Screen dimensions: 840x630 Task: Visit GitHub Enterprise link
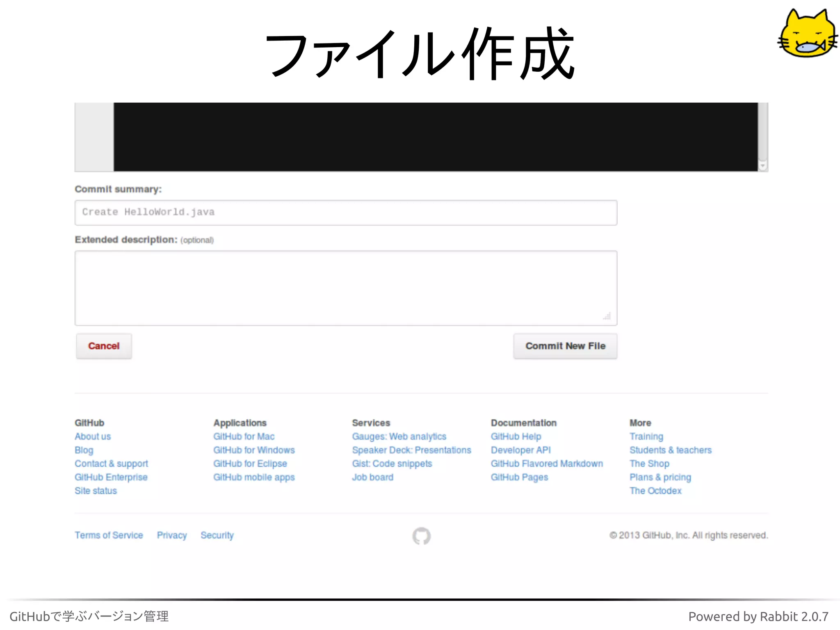tap(111, 477)
